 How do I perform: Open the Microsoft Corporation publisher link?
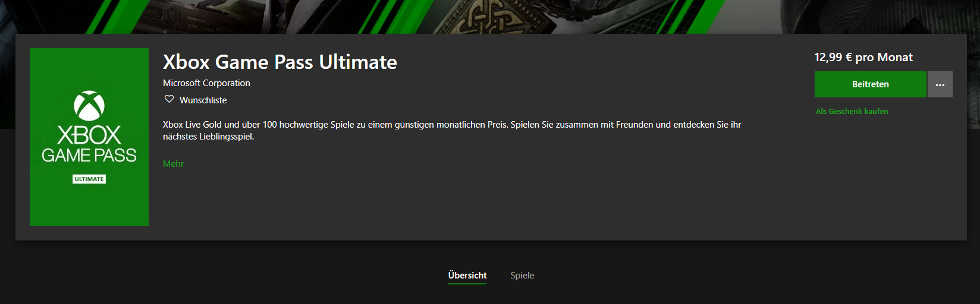(206, 83)
